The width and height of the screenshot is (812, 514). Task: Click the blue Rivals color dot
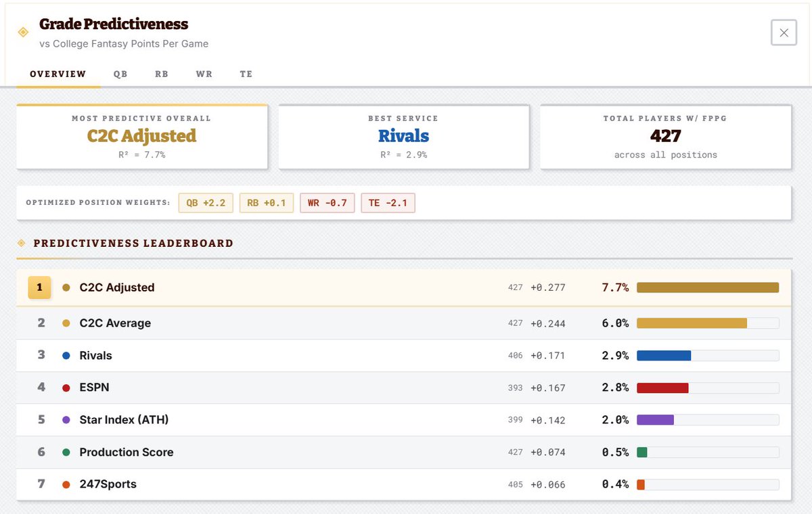66,356
